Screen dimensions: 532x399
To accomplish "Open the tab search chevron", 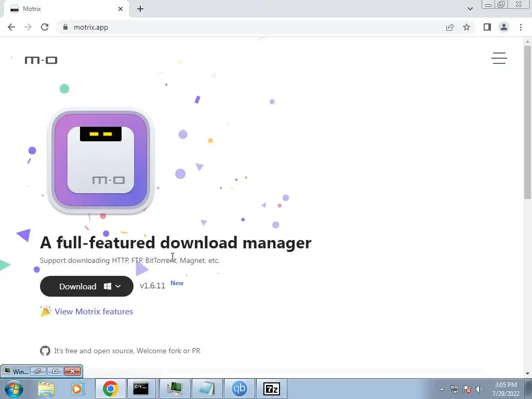I will point(470,9).
